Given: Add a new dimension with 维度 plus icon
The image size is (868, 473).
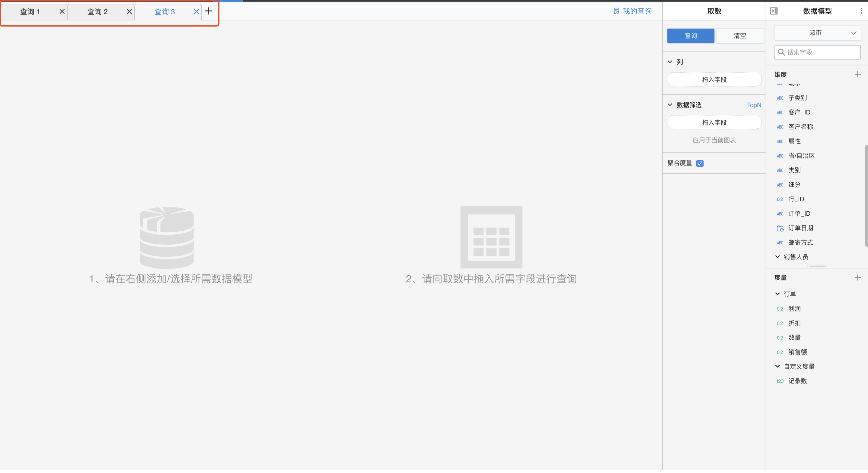Looking at the screenshot, I should tap(857, 75).
